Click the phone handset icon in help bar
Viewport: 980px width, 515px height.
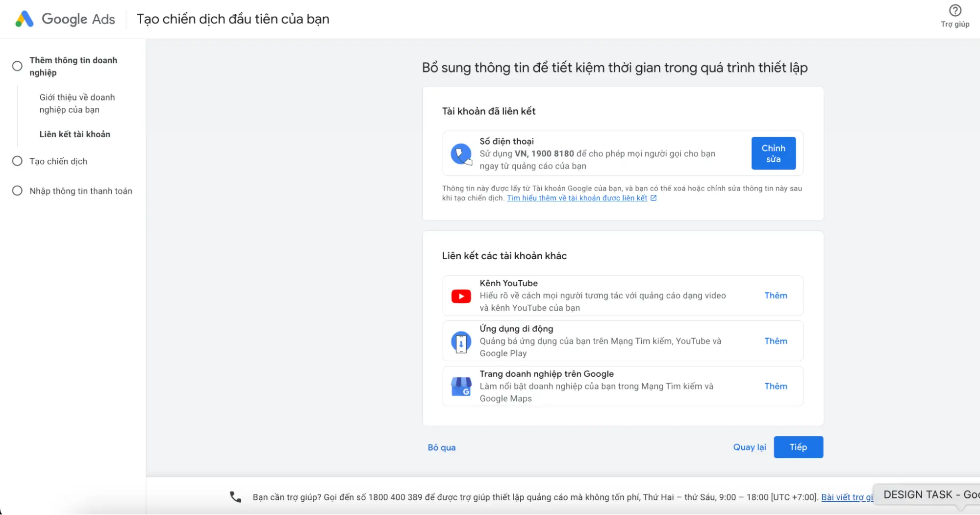pyautogui.click(x=235, y=497)
